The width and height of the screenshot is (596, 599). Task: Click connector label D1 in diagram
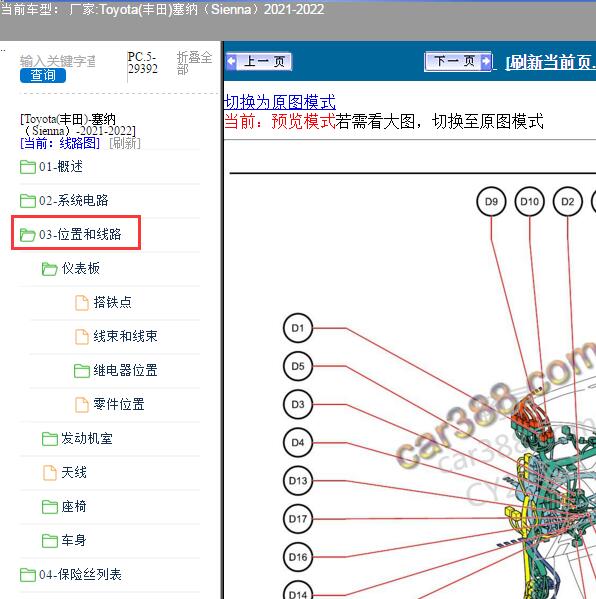(x=298, y=328)
